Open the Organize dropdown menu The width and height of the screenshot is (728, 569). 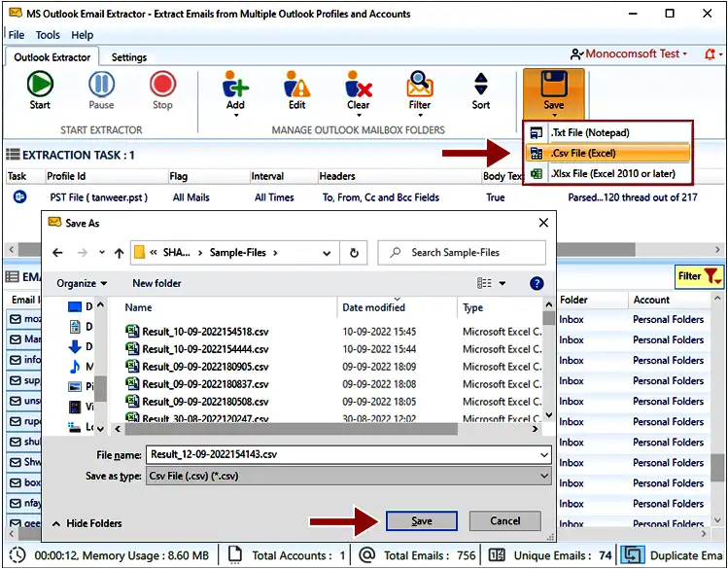82,283
